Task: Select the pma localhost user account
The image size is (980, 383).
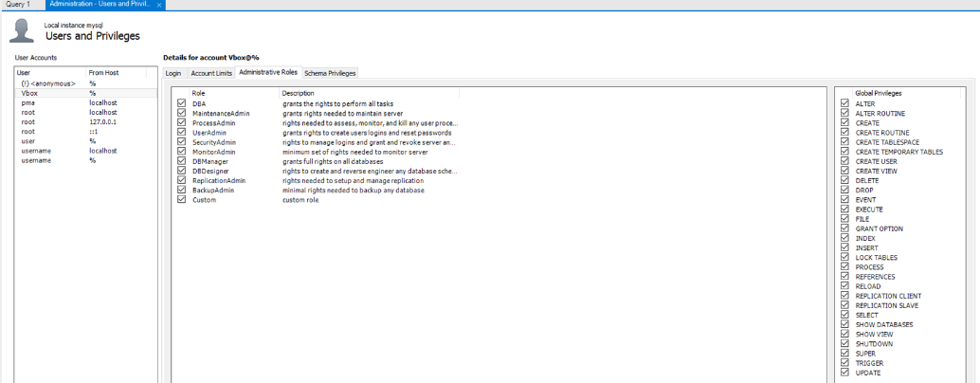Action: coord(57,102)
